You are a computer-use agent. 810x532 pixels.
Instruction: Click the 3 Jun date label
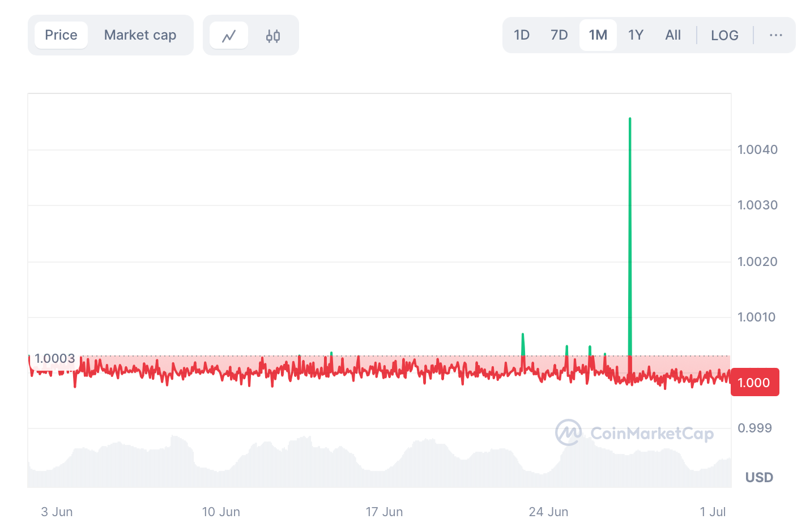tap(56, 512)
